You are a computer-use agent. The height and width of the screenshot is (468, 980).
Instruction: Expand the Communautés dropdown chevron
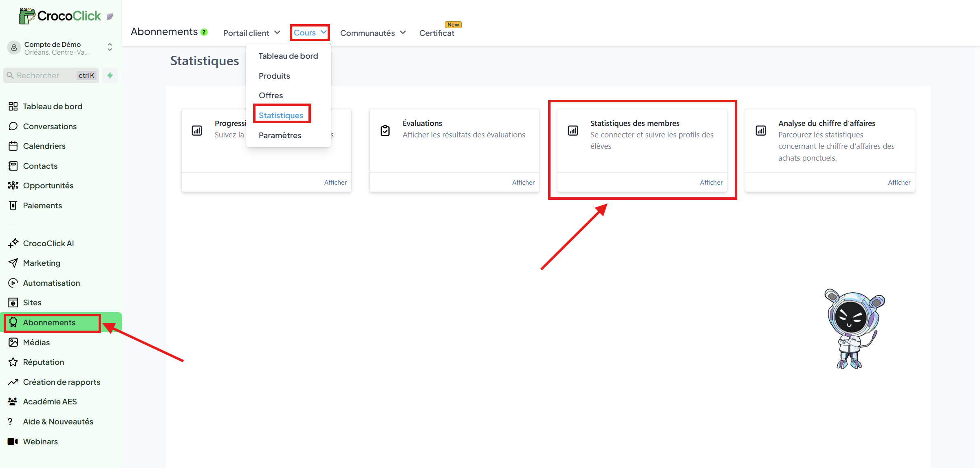(403, 33)
